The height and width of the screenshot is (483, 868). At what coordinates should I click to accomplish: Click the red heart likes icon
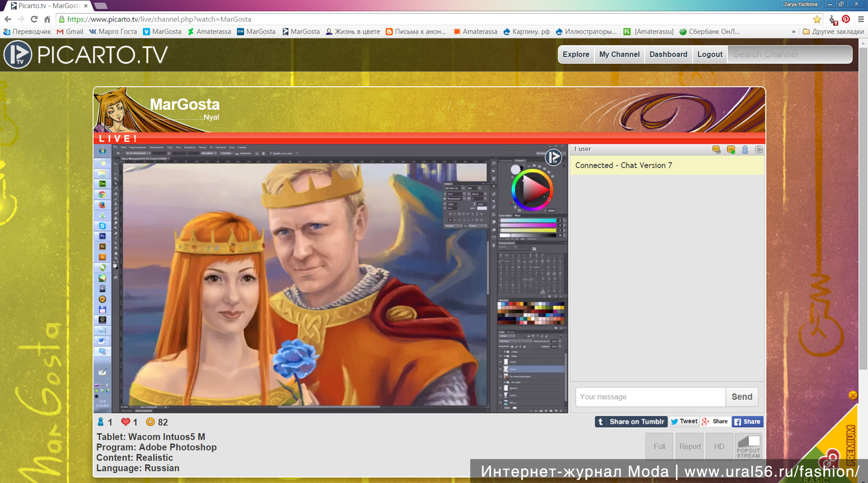coord(126,422)
